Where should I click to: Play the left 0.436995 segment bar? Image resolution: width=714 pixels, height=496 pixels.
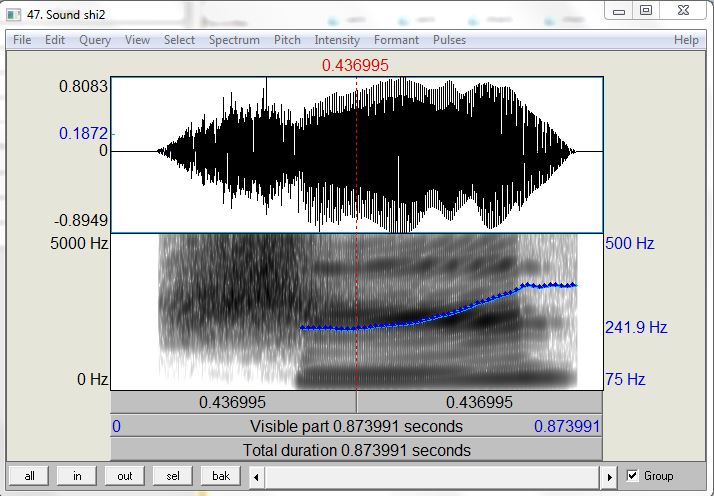click(233, 402)
